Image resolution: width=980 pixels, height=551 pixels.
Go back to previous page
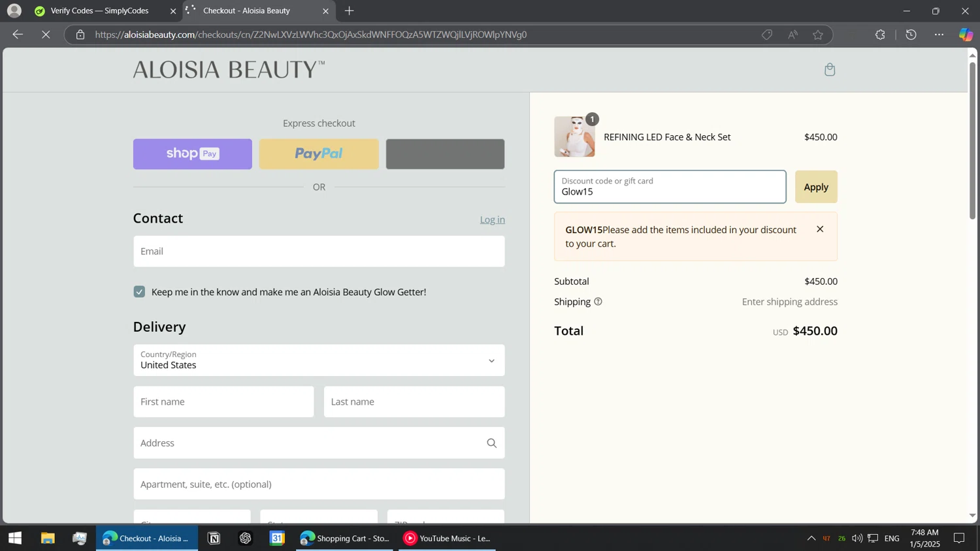(x=18, y=35)
